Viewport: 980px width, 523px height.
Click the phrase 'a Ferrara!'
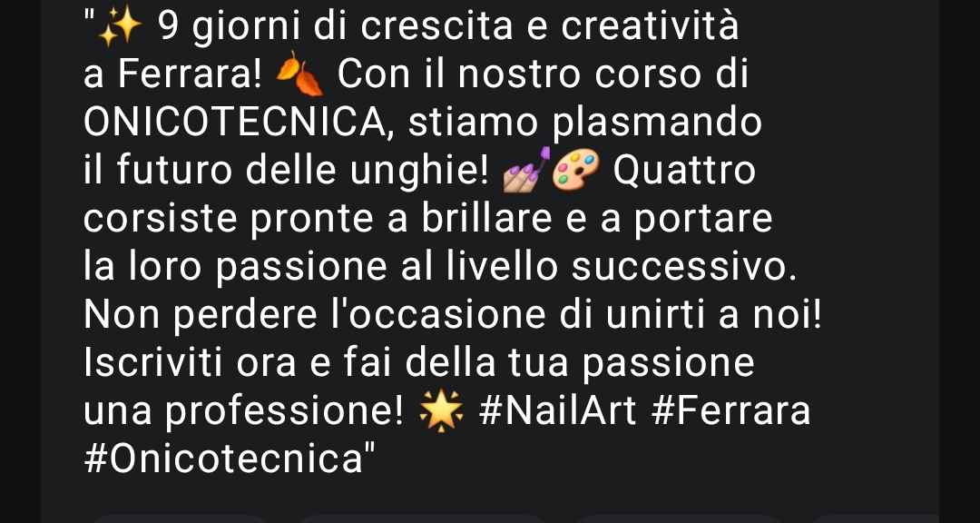[172, 74]
